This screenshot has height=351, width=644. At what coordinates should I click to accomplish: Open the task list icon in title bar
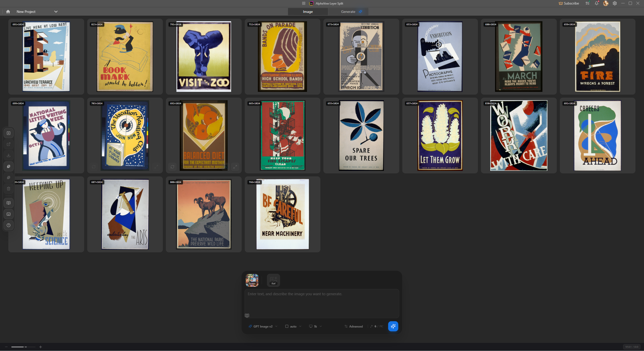[x=588, y=3]
